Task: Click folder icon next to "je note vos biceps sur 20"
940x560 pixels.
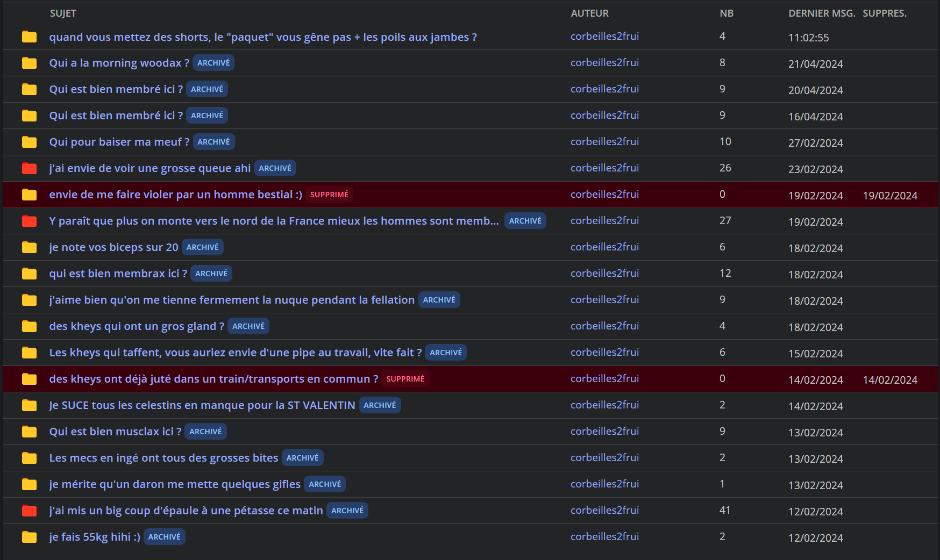Action: pos(29,248)
